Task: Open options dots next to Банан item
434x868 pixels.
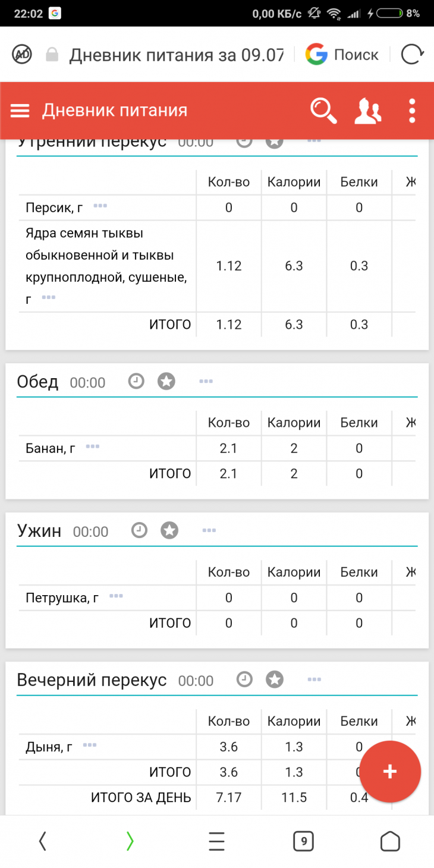Action: pos(92,446)
